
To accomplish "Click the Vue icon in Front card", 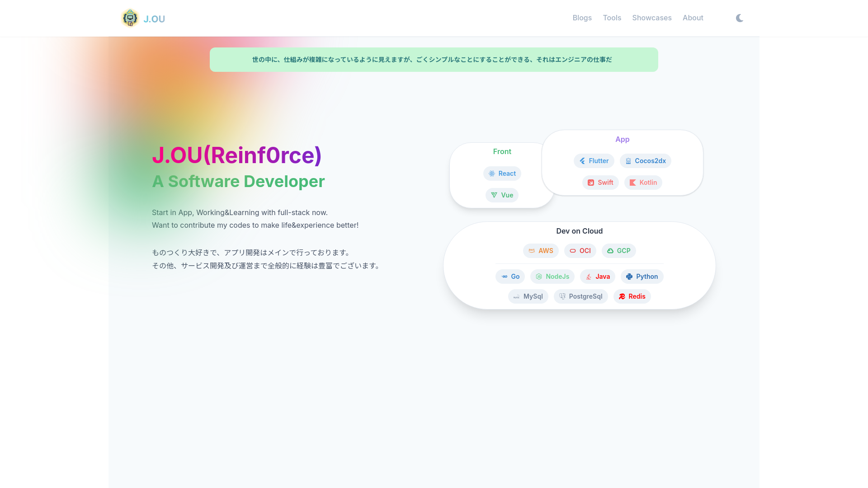I will 494,195.
